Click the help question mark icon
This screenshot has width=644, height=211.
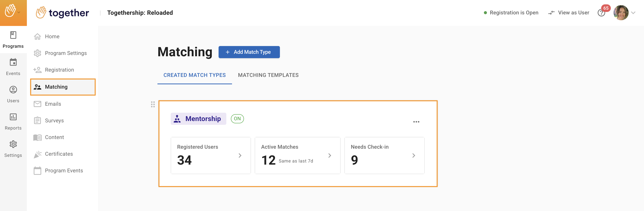pos(601,13)
